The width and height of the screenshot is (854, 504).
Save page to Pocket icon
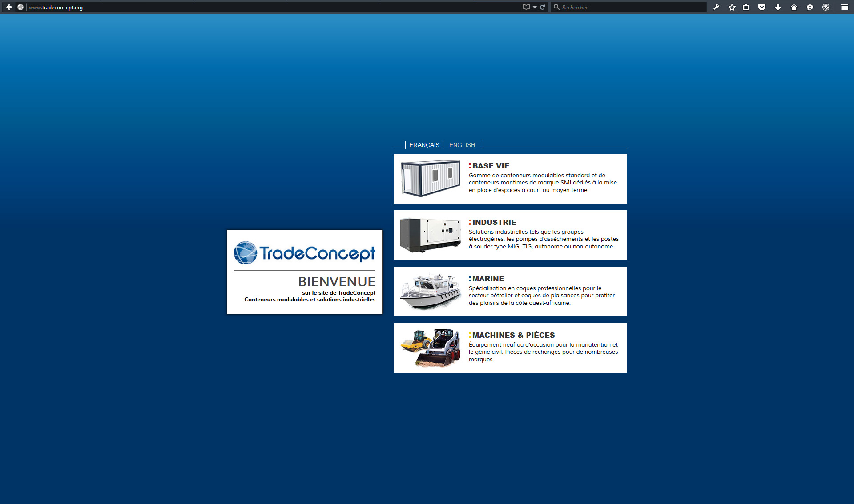pyautogui.click(x=762, y=7)
